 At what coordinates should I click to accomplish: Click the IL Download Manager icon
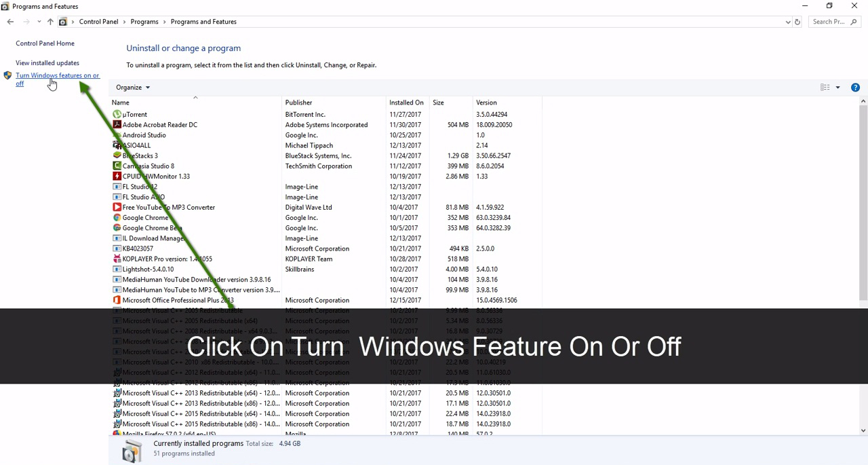click(117, 239)
